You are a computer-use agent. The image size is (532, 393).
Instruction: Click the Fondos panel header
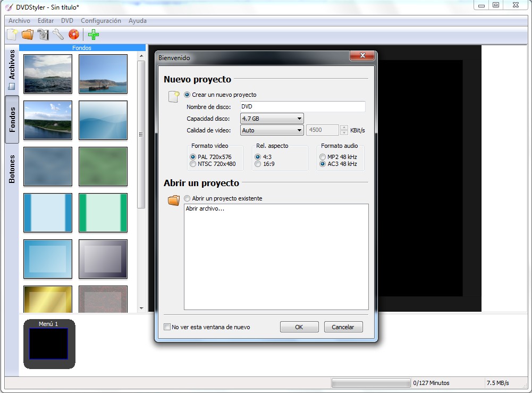(82, 48)
